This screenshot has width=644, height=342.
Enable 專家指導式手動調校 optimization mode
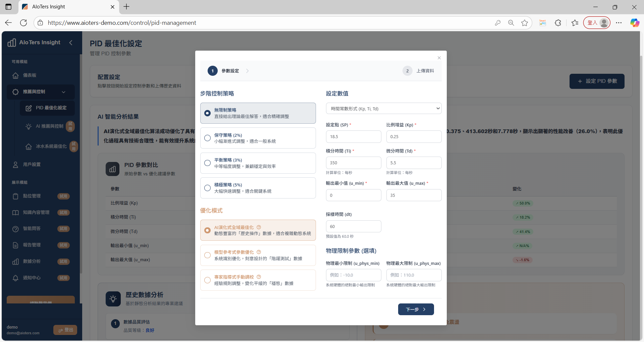point(207,280)
